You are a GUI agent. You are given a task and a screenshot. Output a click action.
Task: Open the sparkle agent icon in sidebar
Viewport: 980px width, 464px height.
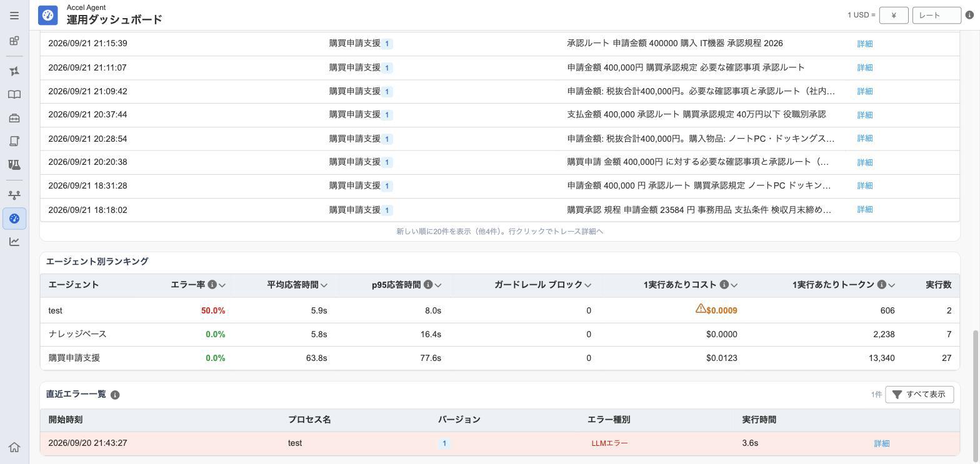click(x=14, y=71)
